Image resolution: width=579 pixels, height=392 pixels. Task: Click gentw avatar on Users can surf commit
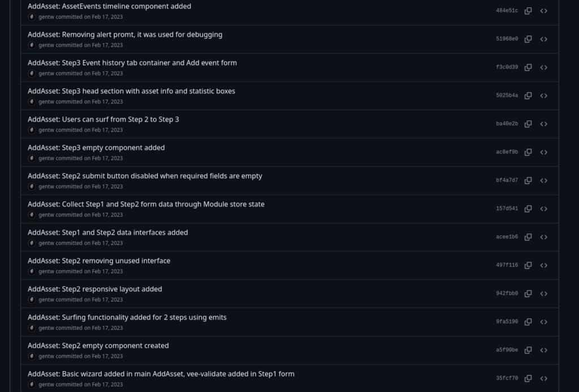point(32,130)
